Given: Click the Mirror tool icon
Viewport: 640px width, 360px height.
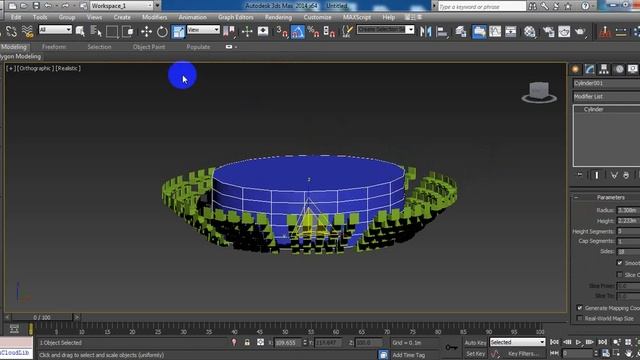Looking at the screenshot, I should (x=425, y=31).
